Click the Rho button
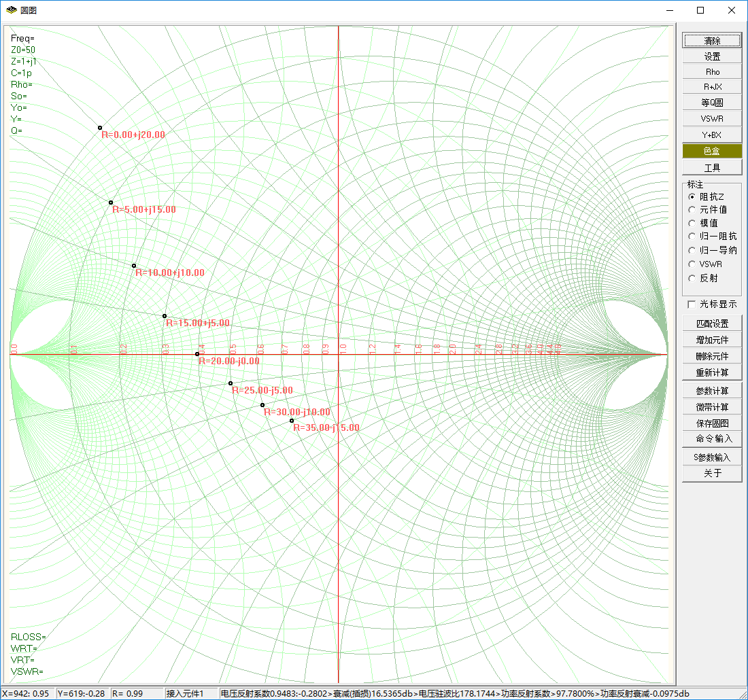Image resolution: width=748 pixels, height=700 pixels. tap(712, 71)
